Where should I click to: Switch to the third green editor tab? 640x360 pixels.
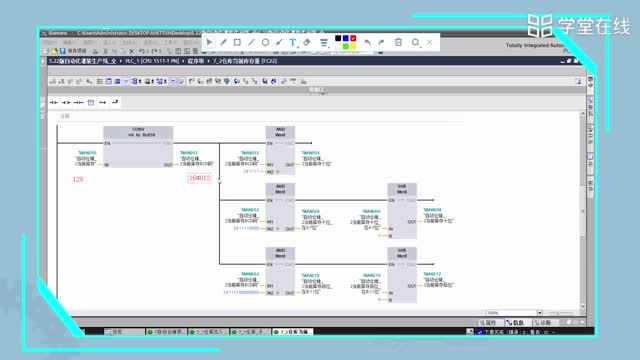250,332
